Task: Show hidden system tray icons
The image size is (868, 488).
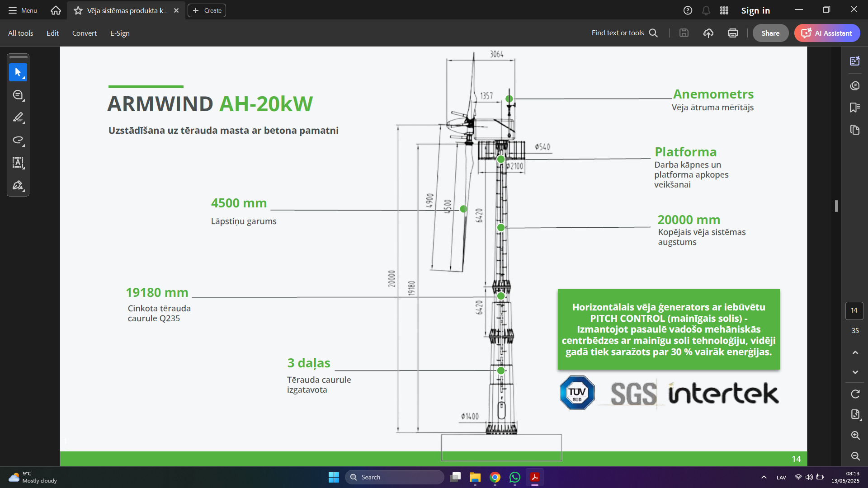Action: coord(764,477)
